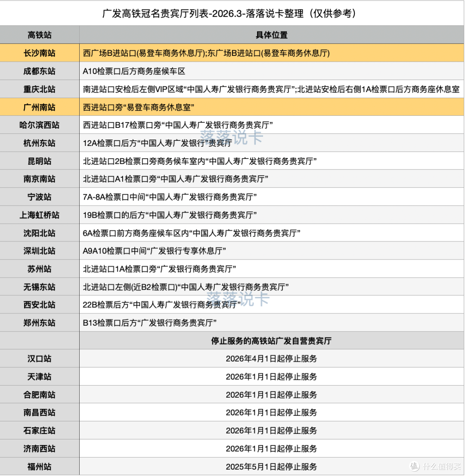This screenshot has height=476, width=465.
Task: Select the 西进站口旁“易登车商务休息室” cell
Action: [272, 107]
